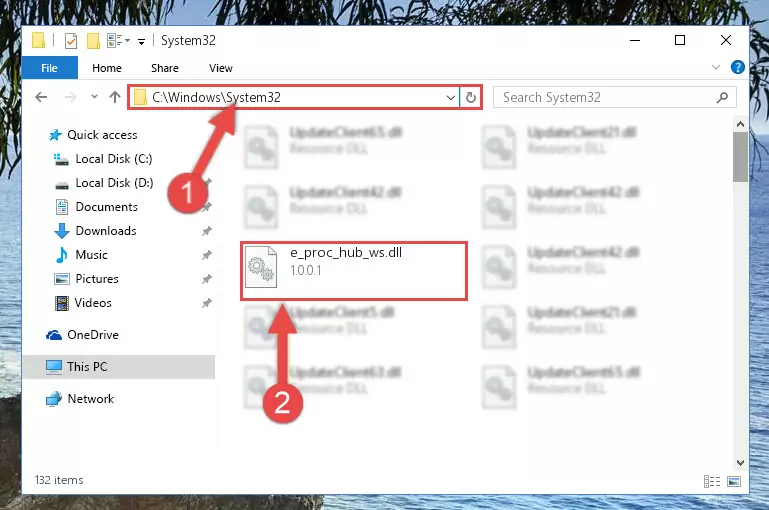The width and height of the screenshot is (769, 510).
Task: Close the System32 window
Action: point(726,40)
